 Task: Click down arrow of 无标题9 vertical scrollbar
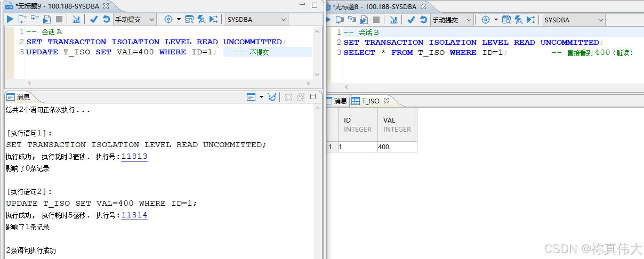[x=317, y=75]
